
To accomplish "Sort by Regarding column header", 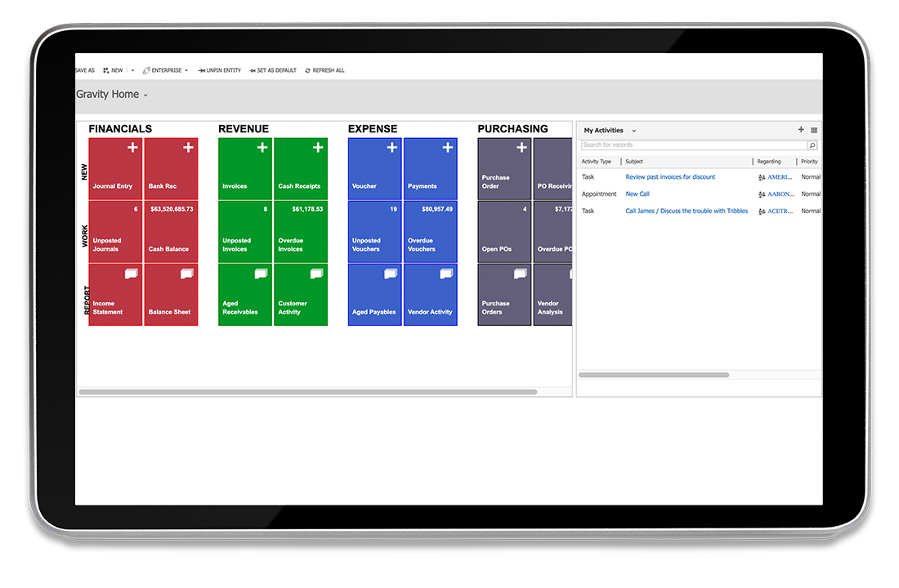I will [769, 162].
